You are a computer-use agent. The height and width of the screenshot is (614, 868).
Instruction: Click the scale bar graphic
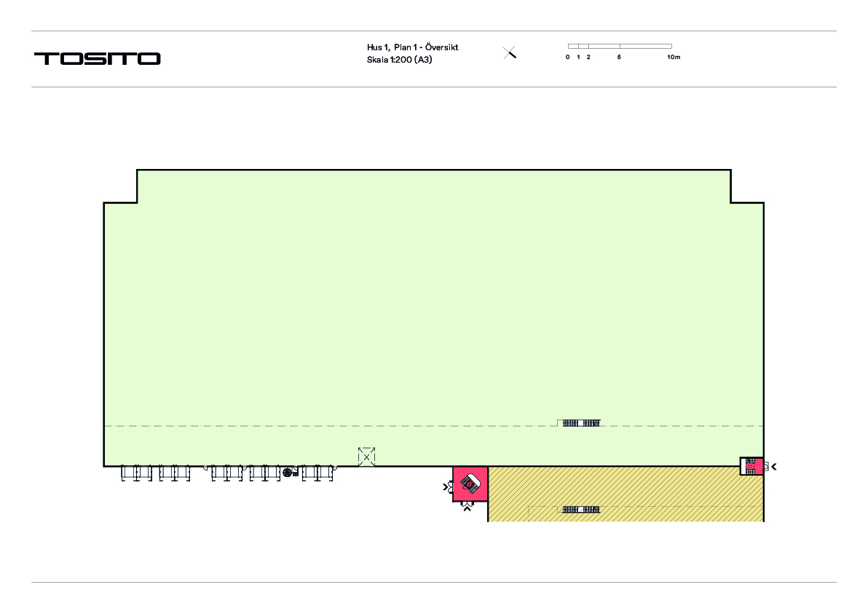pos(620,47)
